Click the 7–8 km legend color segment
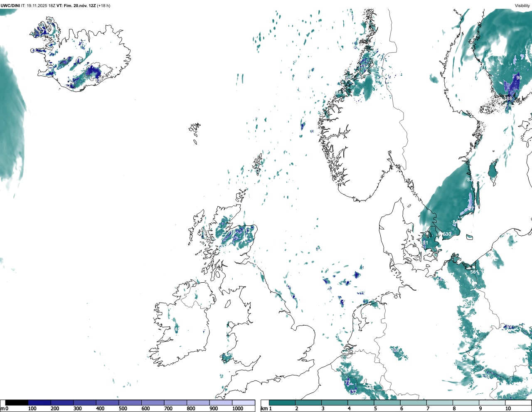Image resolution: width=532 pixels, height=412 pixels. [x=439, y=402]
